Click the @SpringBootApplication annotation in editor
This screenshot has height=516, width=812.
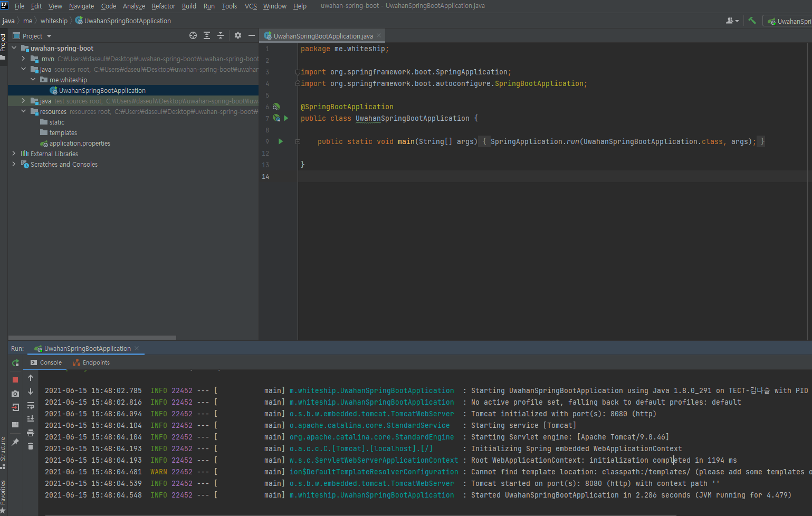[x=347, y=107]
